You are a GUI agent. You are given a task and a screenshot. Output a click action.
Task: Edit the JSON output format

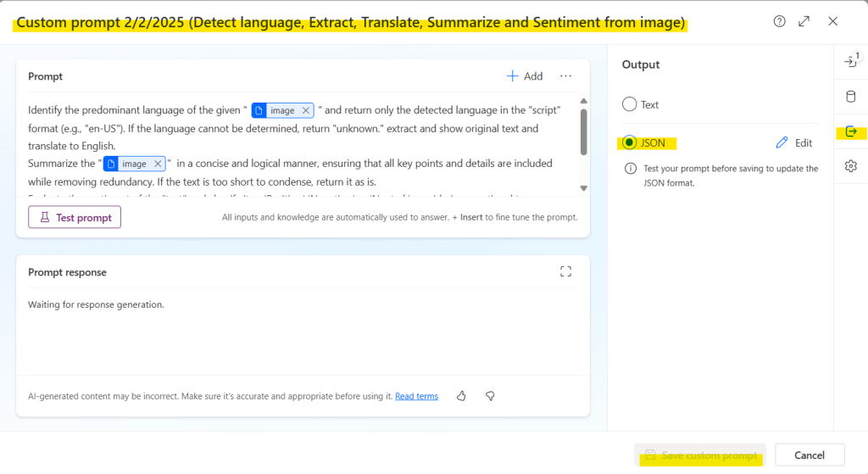pyautogui.click(x=794, y=142)
